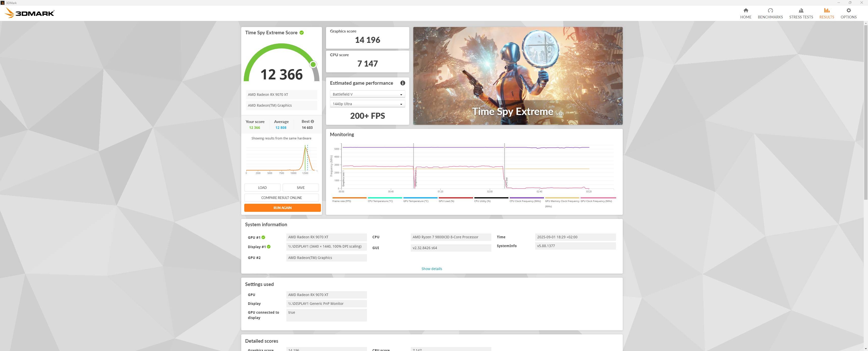Open the Battlefield V game dropdown
Image resolution: width=868 pixels, height=351 pixels.
click(367, 95)
